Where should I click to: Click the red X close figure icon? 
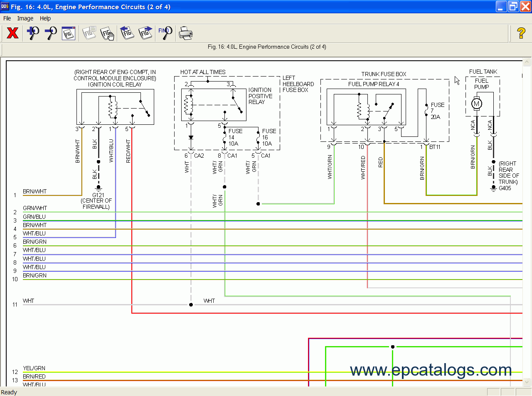(x=12, y=33)
